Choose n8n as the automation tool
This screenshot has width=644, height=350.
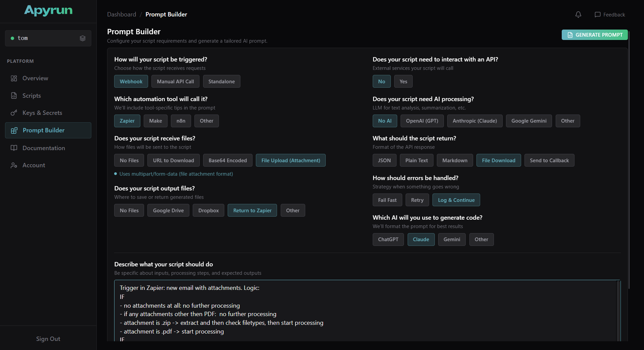[x=181, y=121]
